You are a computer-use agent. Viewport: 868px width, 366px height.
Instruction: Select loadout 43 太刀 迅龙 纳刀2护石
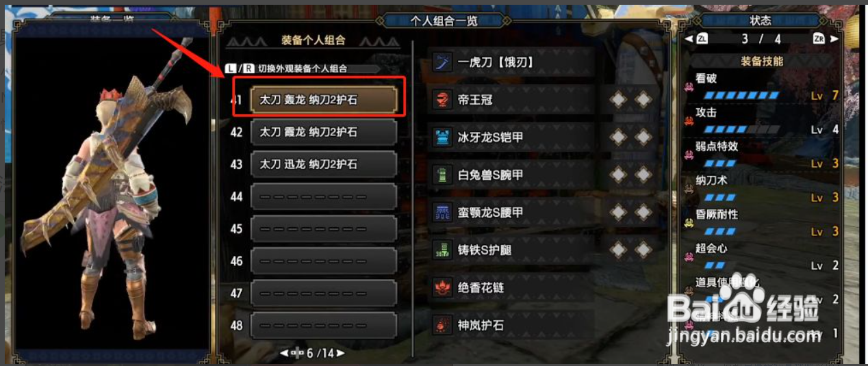324,164
